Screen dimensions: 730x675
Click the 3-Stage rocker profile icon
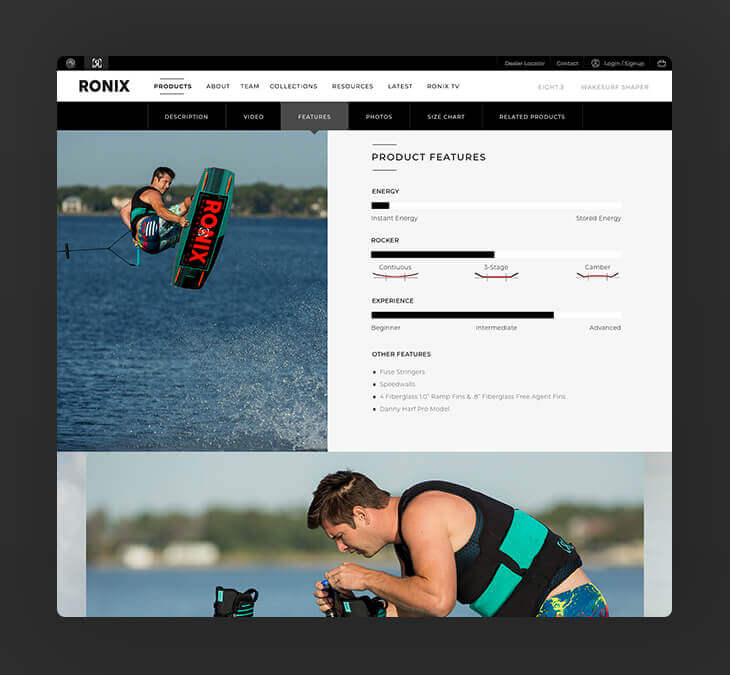click(x=496, y=276)
